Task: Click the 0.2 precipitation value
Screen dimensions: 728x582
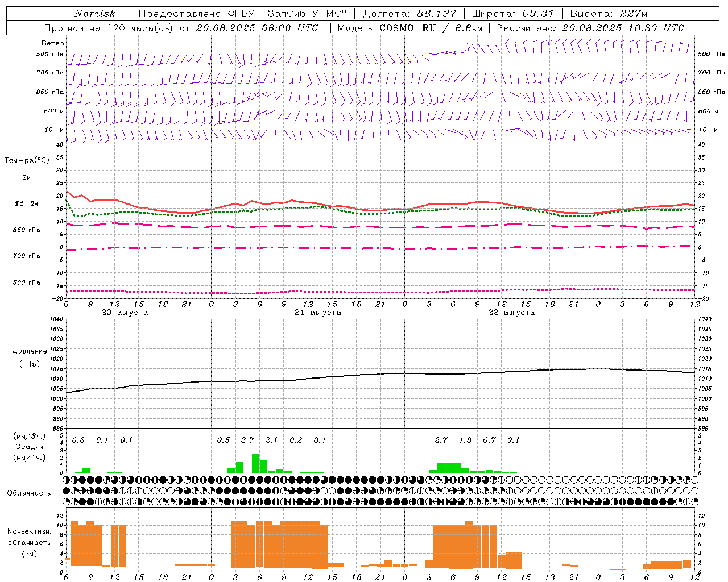Action: coord(296,440)
